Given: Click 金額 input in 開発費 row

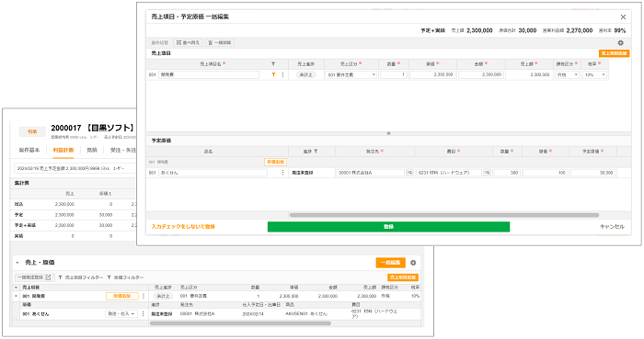Looking at the screenshot, I should coord(481,74).
